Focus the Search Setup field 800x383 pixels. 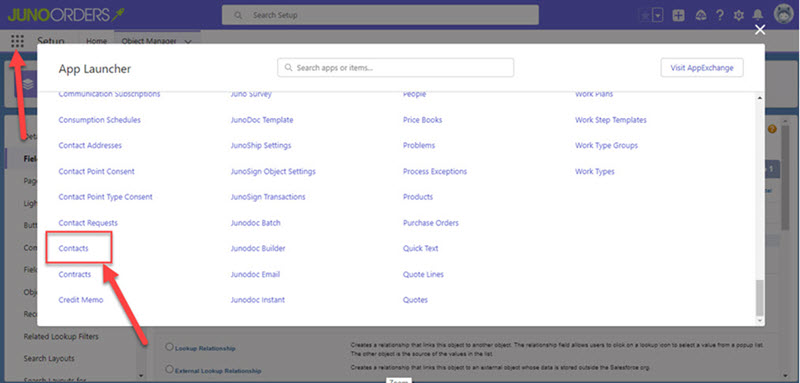pyautogui.click(x=380, y=15)
